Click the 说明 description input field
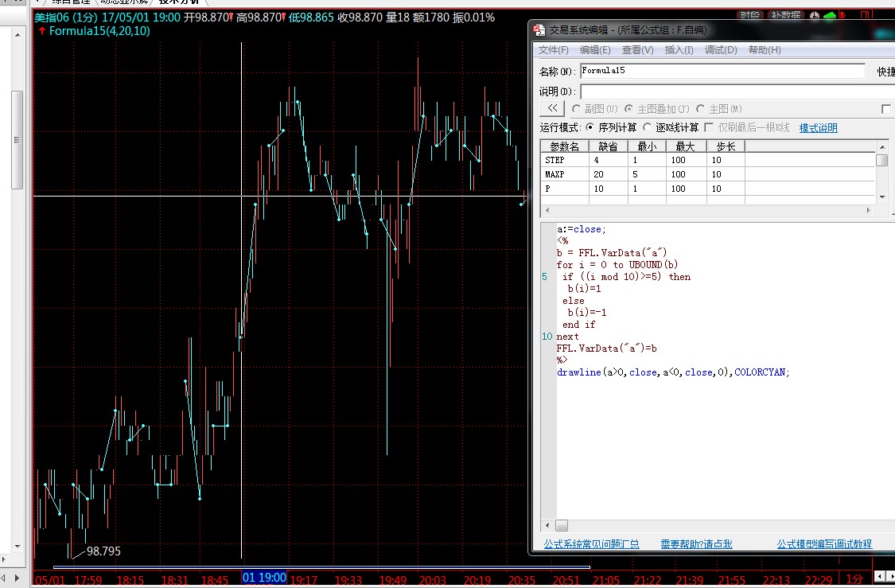 point(737,92)
